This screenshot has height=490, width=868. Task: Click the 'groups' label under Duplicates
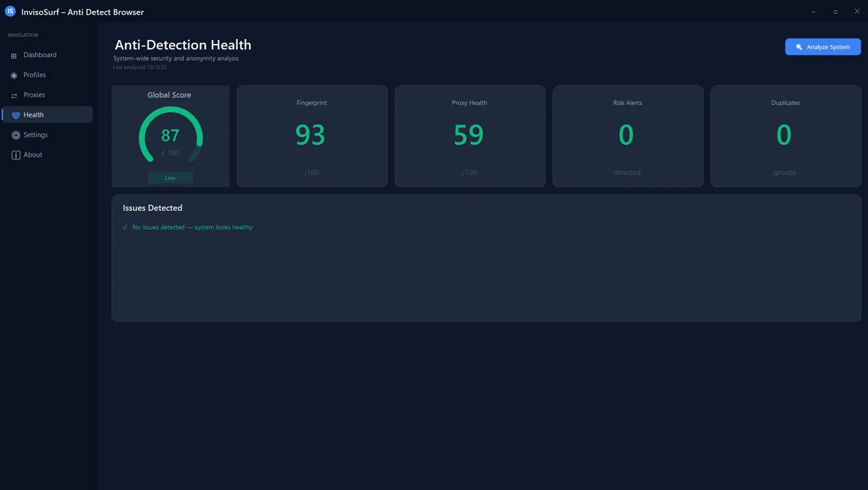coord(785,172)
